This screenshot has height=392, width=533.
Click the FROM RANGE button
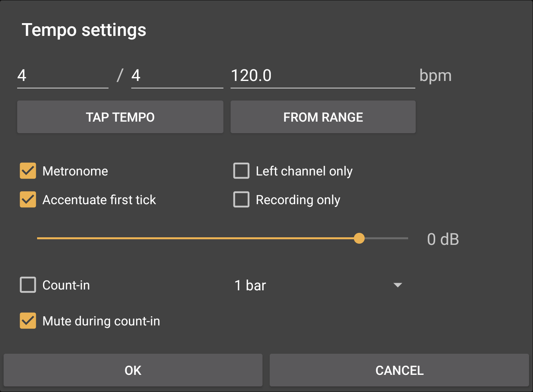[323, 117]
